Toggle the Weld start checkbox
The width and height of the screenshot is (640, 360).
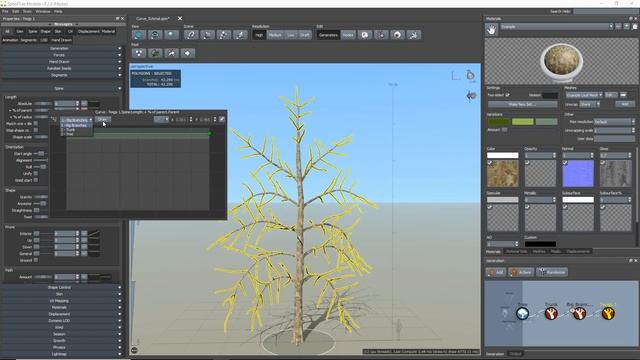[x=36, y=180]
